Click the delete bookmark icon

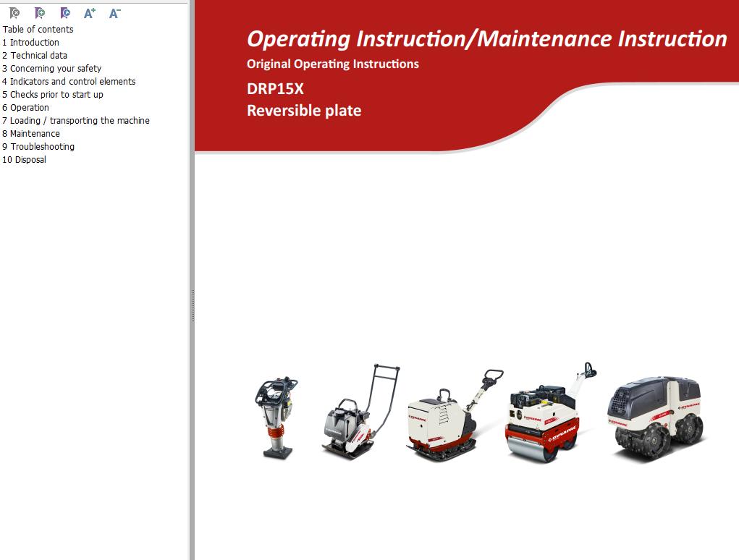pyautogui.click(x=14, y=13)
